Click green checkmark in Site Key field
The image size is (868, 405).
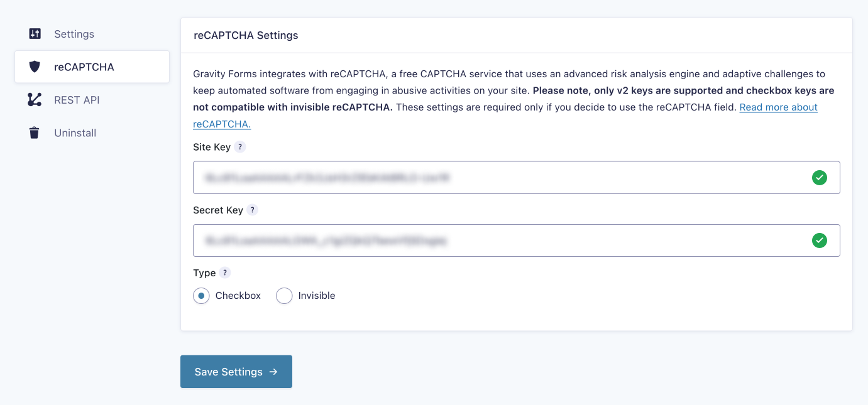point(819,178)
